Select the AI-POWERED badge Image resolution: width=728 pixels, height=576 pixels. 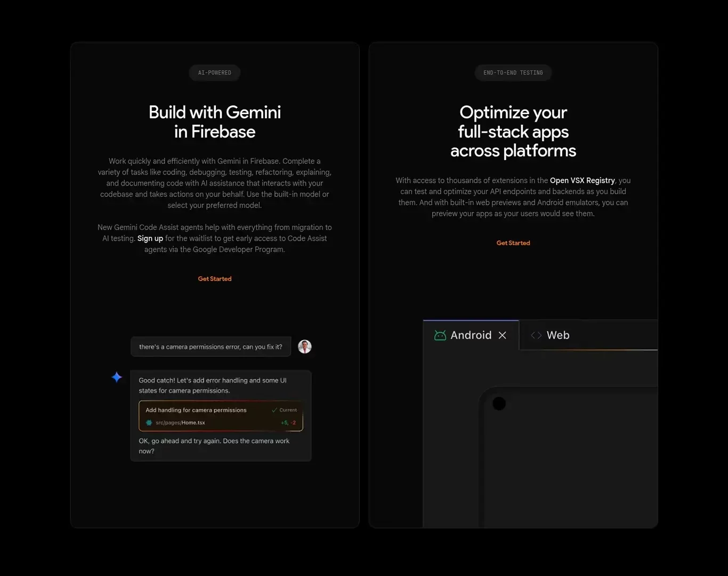tap(215, 73)
